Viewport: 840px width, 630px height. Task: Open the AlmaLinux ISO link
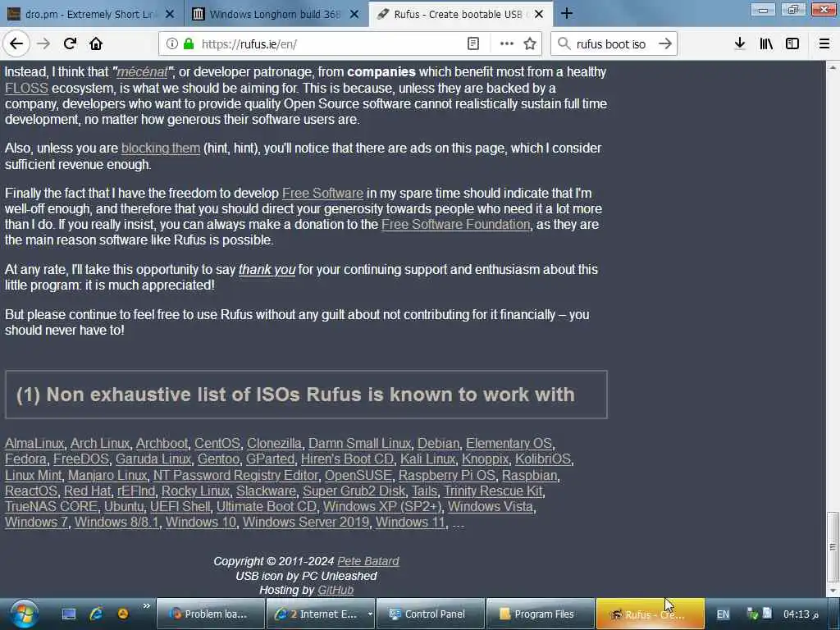(34, 444)
